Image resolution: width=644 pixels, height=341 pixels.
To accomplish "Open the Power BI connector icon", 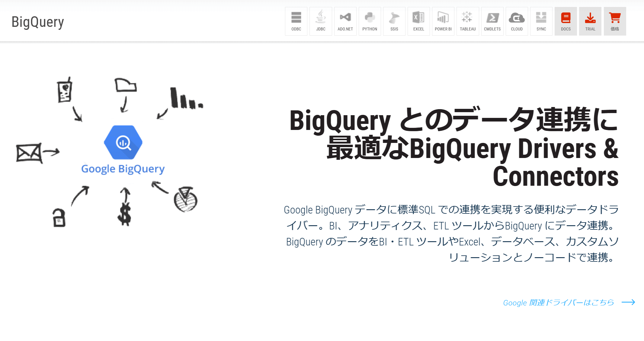I will 443,21.
